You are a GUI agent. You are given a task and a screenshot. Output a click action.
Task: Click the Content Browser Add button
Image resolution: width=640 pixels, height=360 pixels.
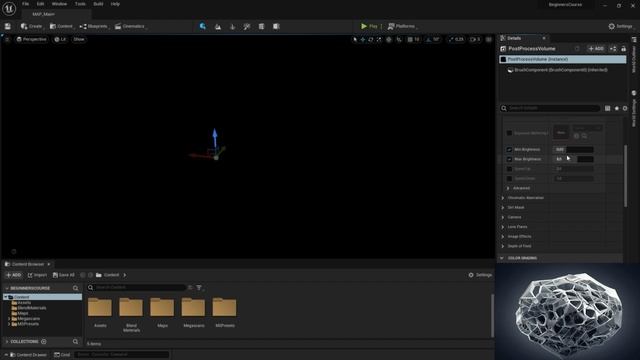tap(13, 275)
